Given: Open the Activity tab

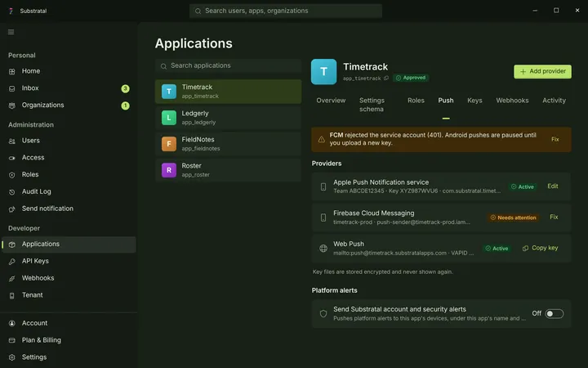Looking at the screenshot, I should point(554,101).
